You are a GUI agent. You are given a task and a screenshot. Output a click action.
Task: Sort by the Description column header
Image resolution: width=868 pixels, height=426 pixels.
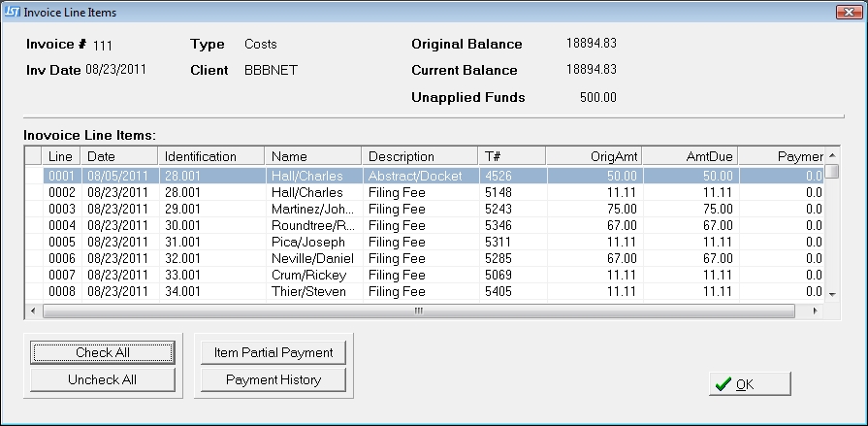(418, 156)
